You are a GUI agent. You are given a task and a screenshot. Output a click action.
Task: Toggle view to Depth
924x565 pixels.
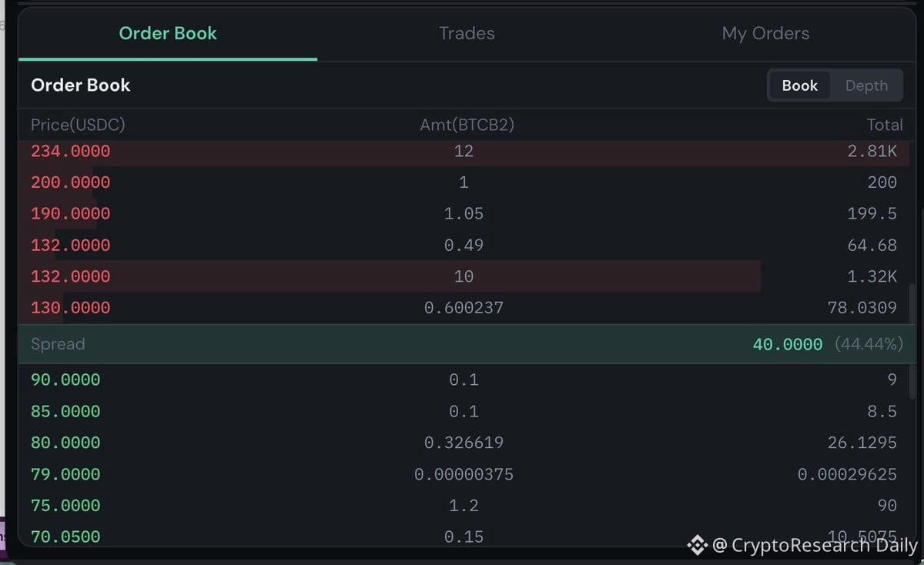pos(866,85)
